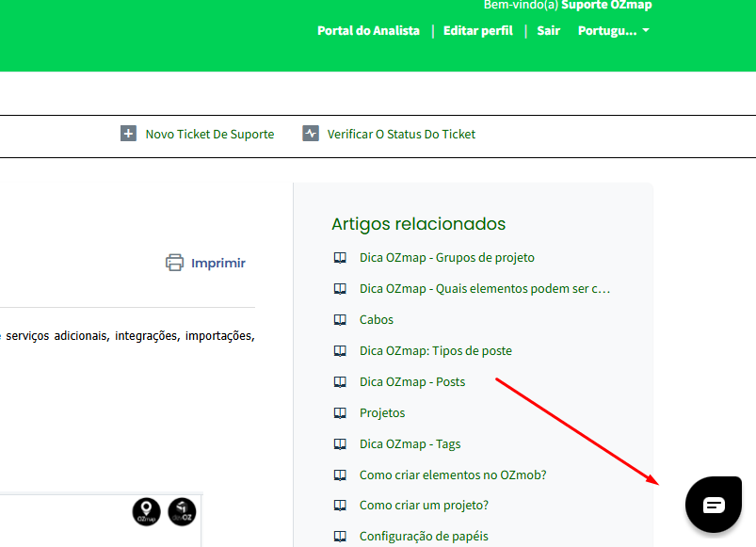Screen dimensions: 756x547
Task: Click the OZmap round logo icon
Action: [146, 512]
